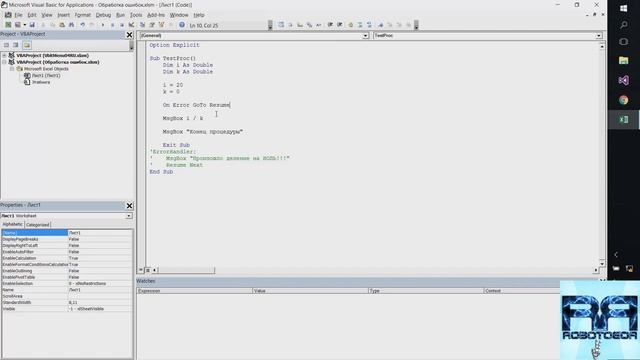This screenshot has height=360, width=640.
Task: Collapse the second VBAProject (Обработка ошибок) node
Action: [x=4, y=62]
